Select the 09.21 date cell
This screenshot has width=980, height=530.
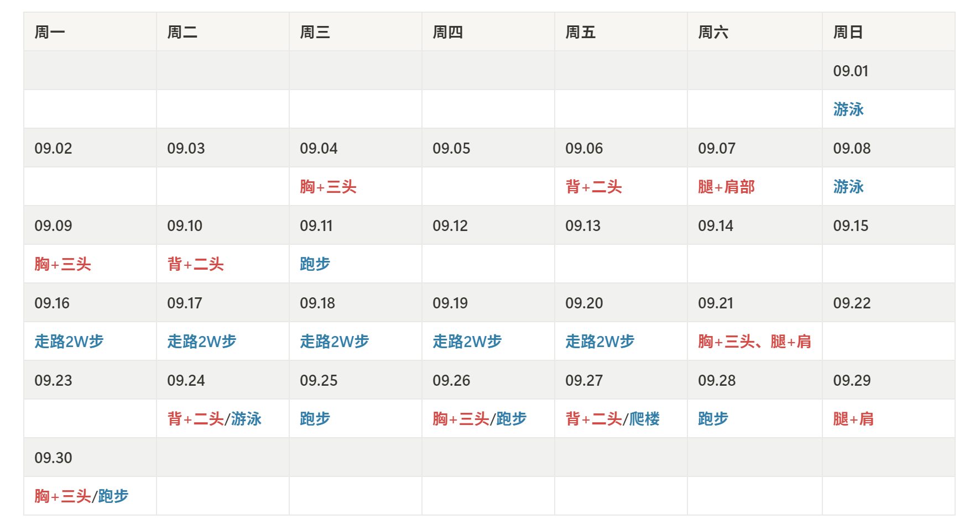click(755, 303)
